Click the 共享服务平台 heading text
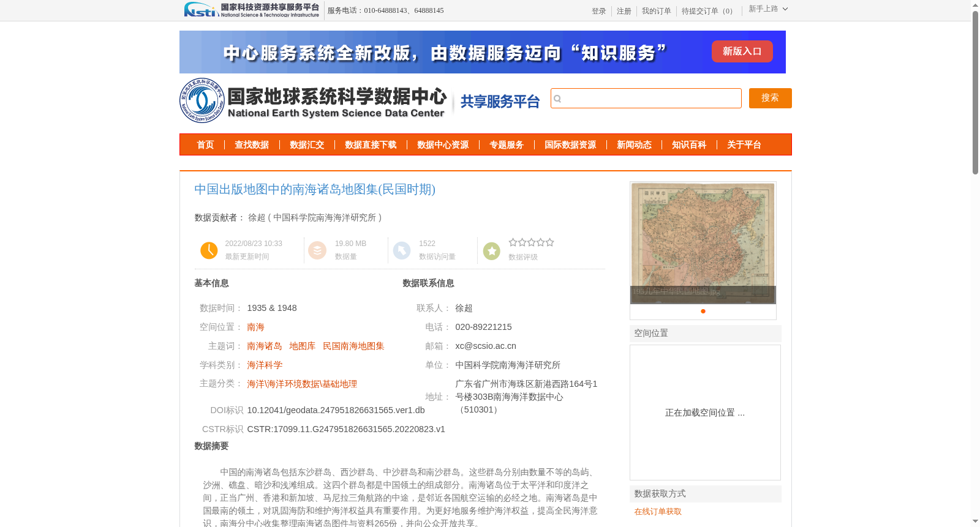This screenshot has height=527, width=980. [x=500, y=102]
